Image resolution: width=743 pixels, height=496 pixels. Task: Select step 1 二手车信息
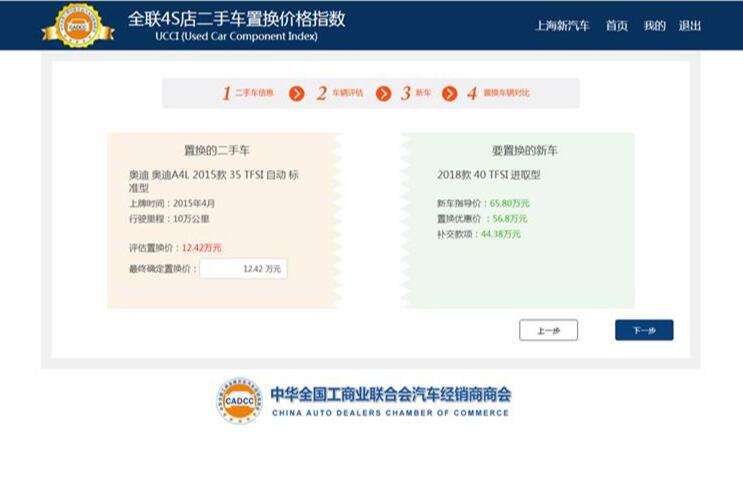coord(248,93)
